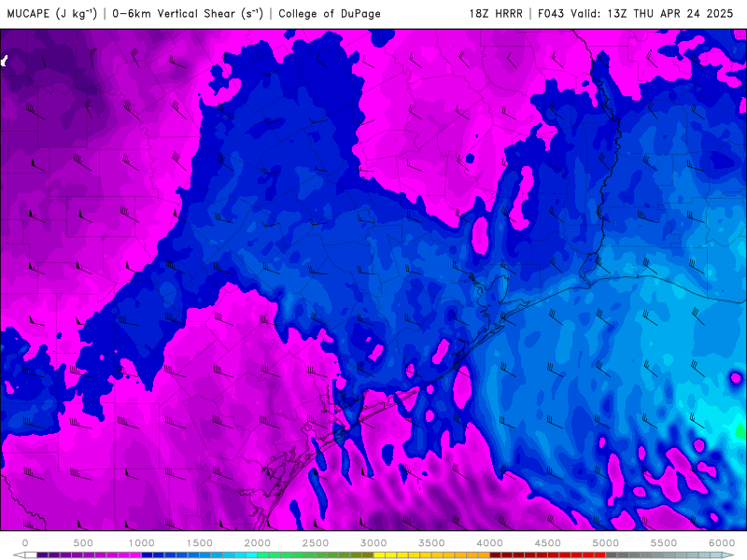
Task: Click the 5000 label on the color scale
Action: click(x=605, y=543)
